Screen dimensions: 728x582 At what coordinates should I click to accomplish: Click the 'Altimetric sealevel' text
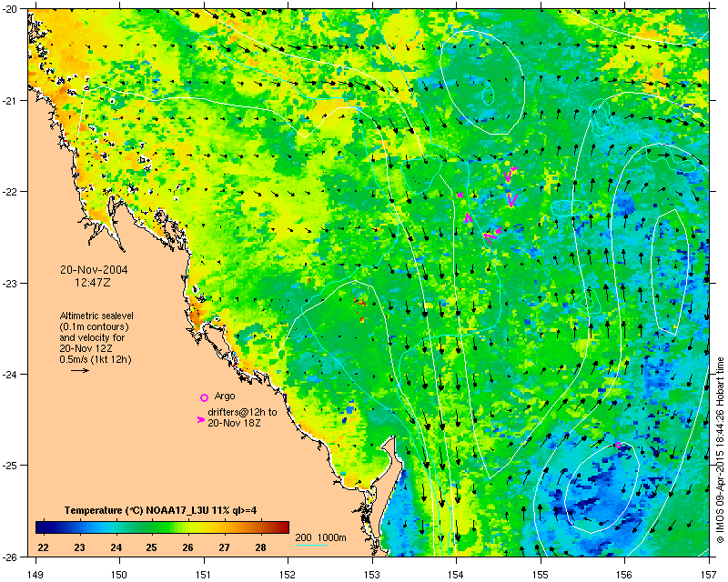(96, 316)
